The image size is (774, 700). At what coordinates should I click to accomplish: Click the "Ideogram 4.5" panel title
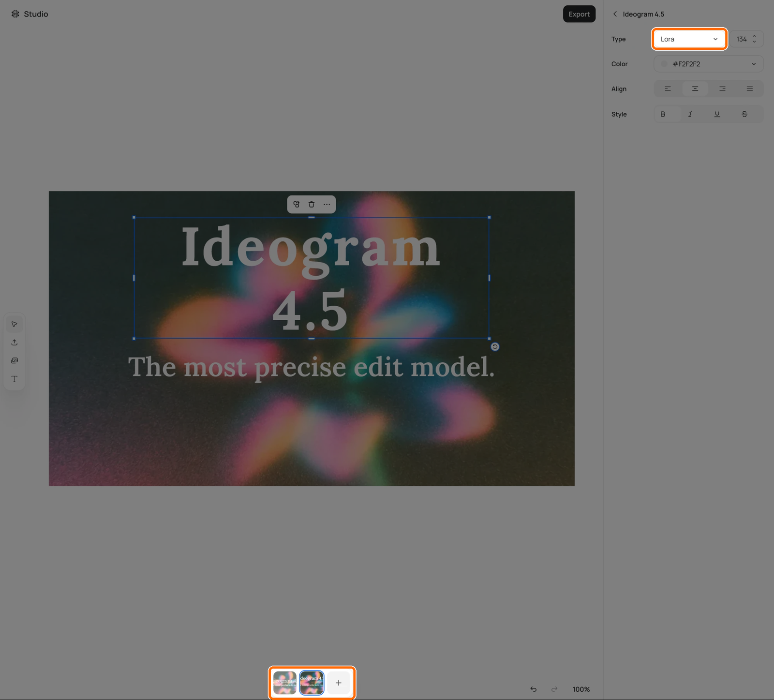click(x=643, y=14)
